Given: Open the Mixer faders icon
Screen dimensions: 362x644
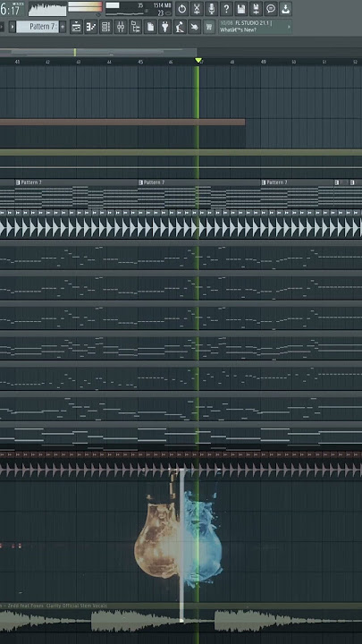Looking at the screenshot, I should (121, 27).
